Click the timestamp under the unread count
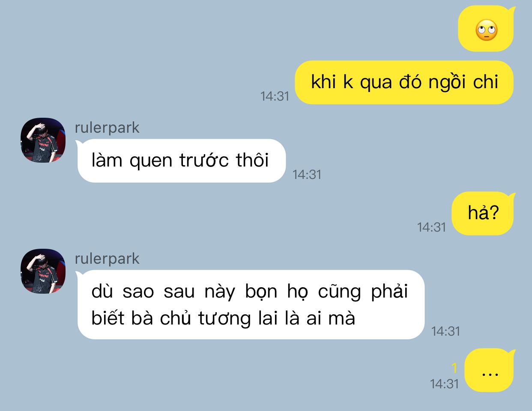This screenshot has width=532, height=411. (445, 384)
